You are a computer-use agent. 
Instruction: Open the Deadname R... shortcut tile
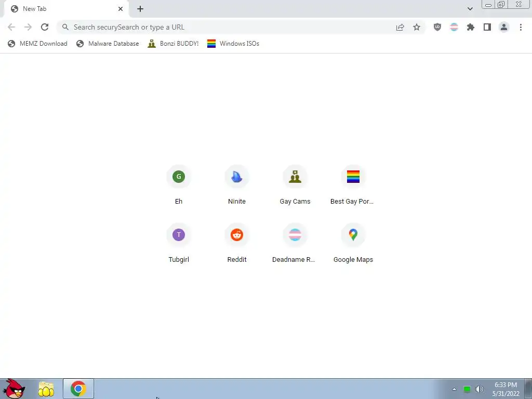[295, 243]
